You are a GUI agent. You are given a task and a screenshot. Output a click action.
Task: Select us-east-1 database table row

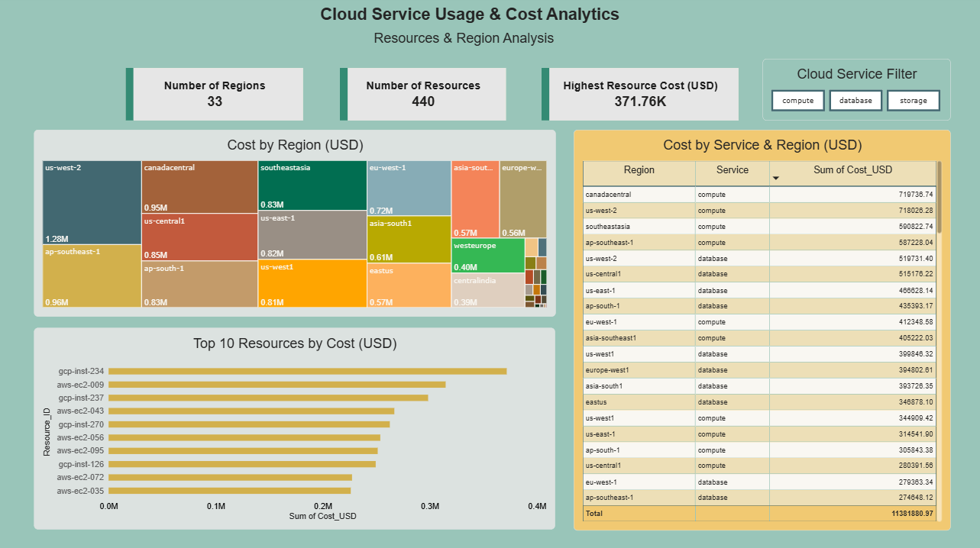759,291
